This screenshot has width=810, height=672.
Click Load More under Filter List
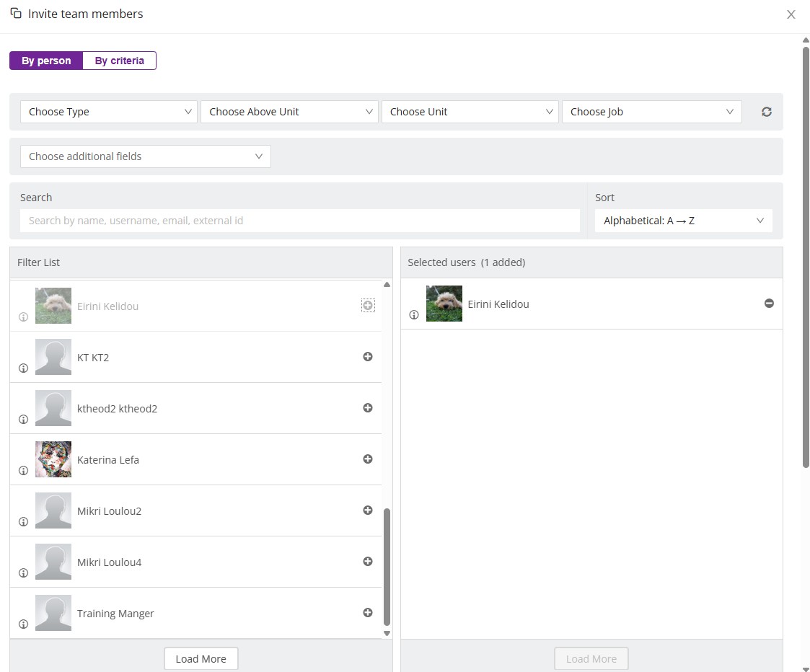click(x=201, y=658)
